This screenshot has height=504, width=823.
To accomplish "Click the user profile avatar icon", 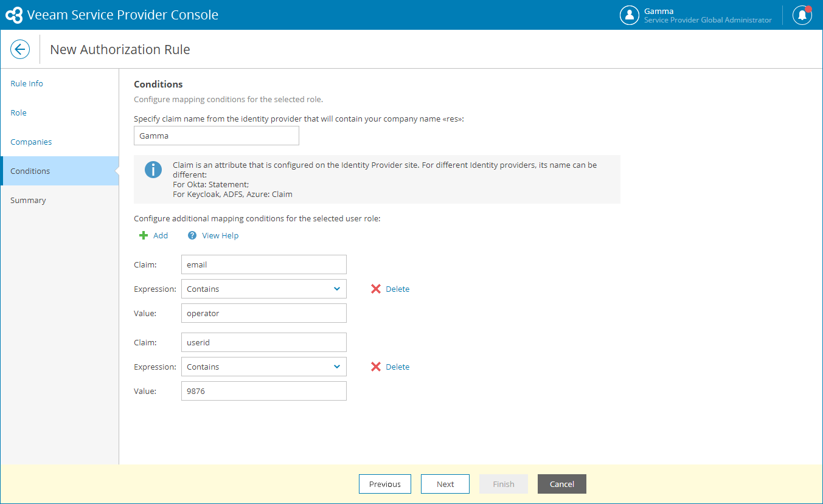I will (x=629, y=15).
